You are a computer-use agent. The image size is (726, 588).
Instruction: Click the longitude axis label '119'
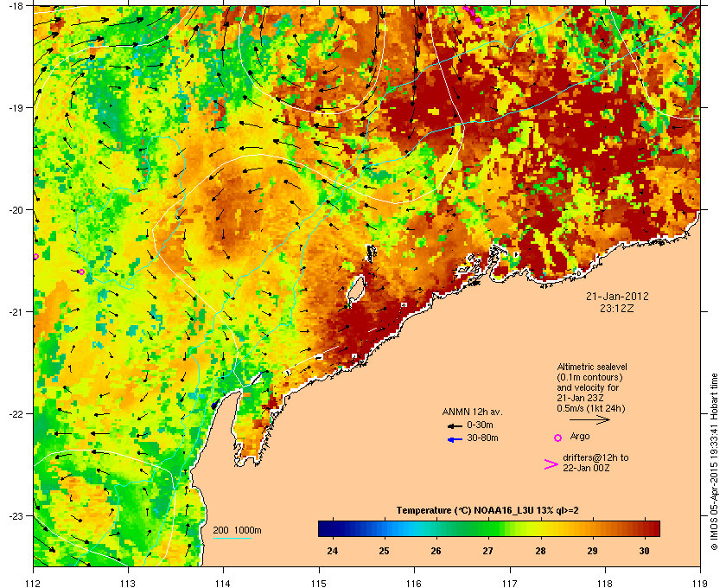point(700,584)
